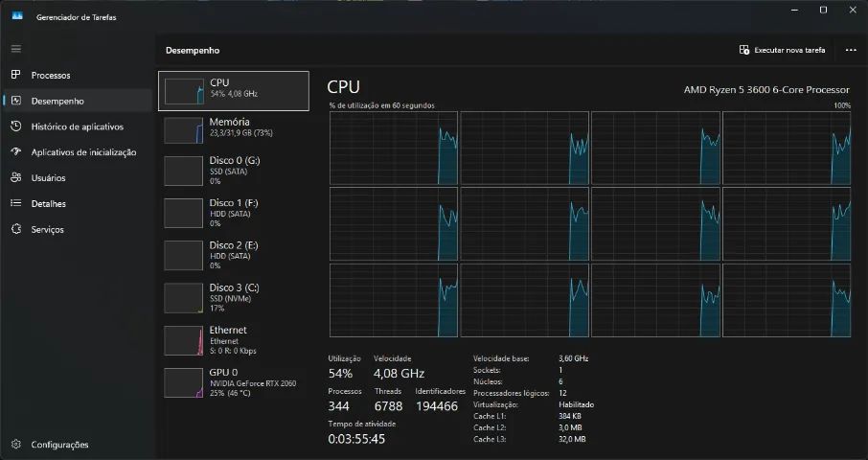The image size is (868, 460).
Task: Click the 0:03:55:45 uptime value
Action: point(356,439)
